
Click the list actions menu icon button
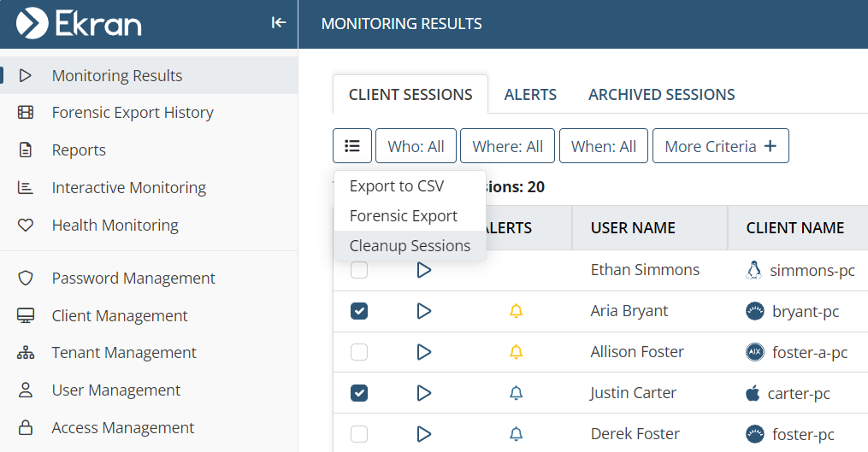coord(352,146)
